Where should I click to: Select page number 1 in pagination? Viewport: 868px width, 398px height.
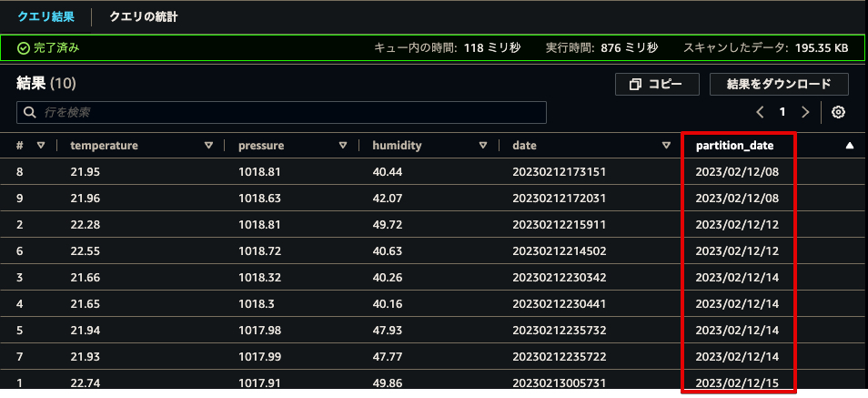pyautogui.click(x=782, y=113)
